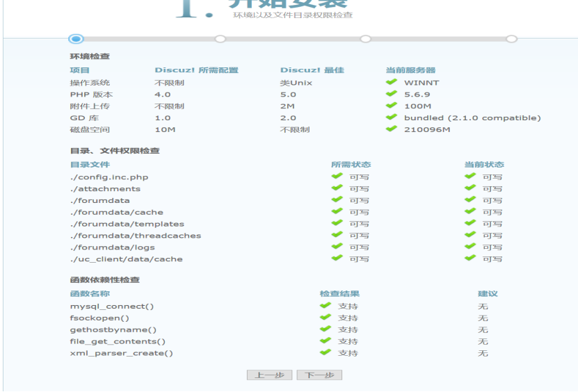Click the support check for fsockopen()

point(326,317)
